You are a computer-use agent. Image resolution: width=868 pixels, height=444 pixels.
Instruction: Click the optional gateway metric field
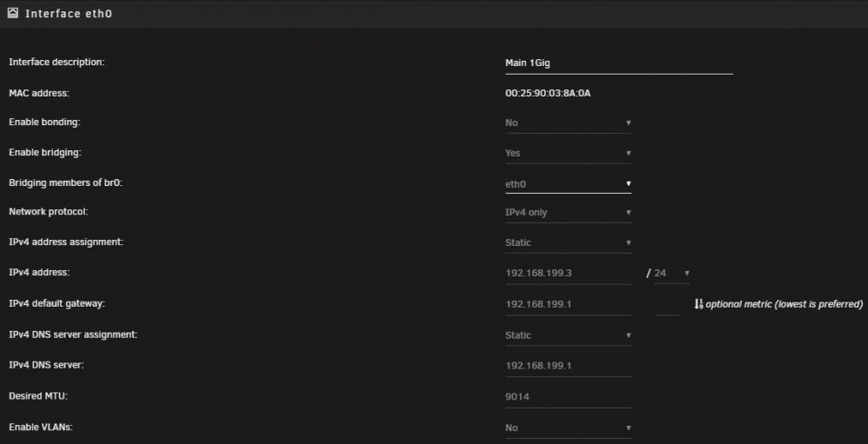coord(667,306)
